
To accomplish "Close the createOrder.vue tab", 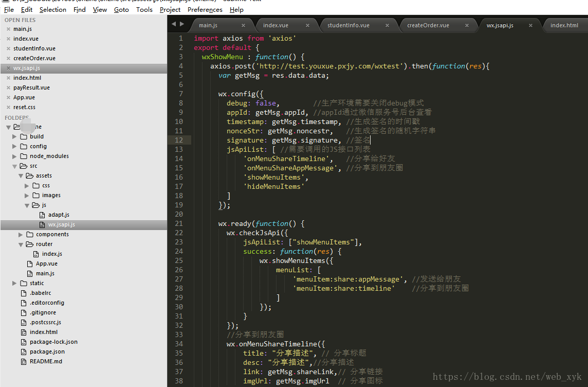I will [467, 26].
